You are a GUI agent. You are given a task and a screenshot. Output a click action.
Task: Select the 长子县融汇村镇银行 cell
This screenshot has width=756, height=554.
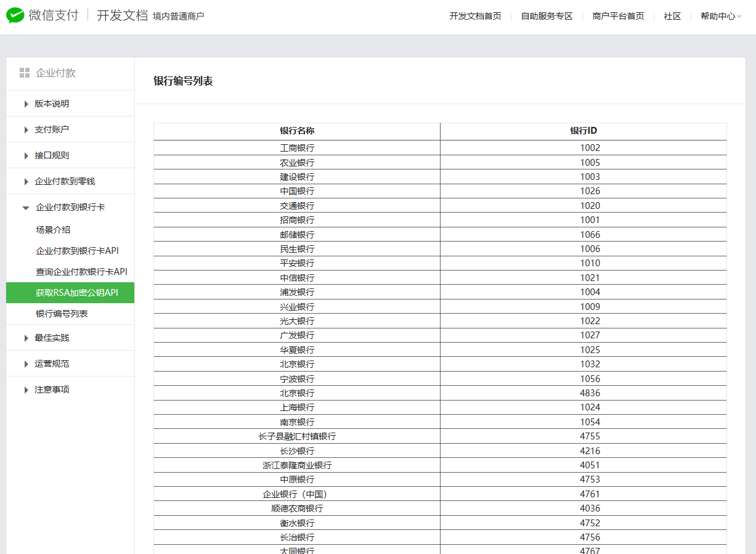click(297, 436)
